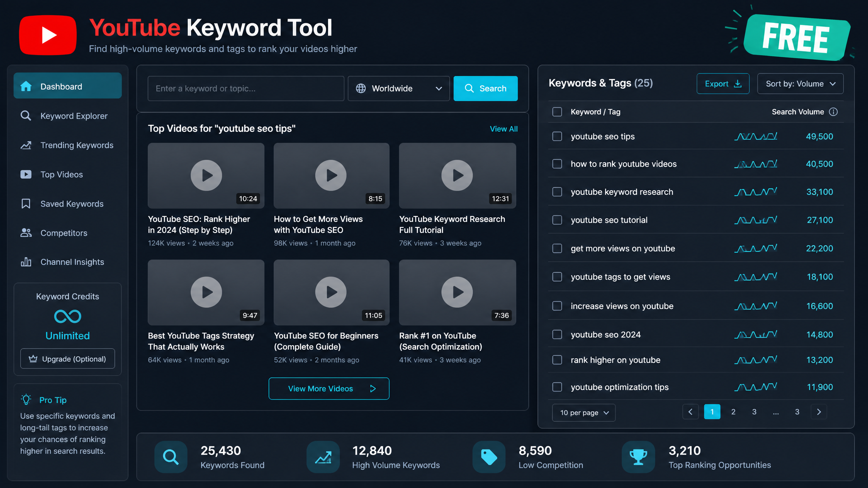Click the globe icon in region selector

(x=361, y=88)
